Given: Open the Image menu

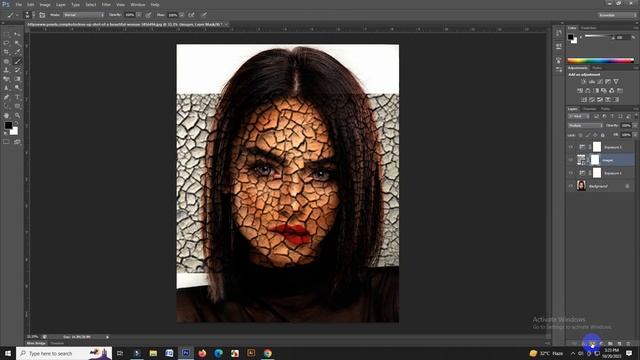Looking at the screenshot, I should [45, 5].
